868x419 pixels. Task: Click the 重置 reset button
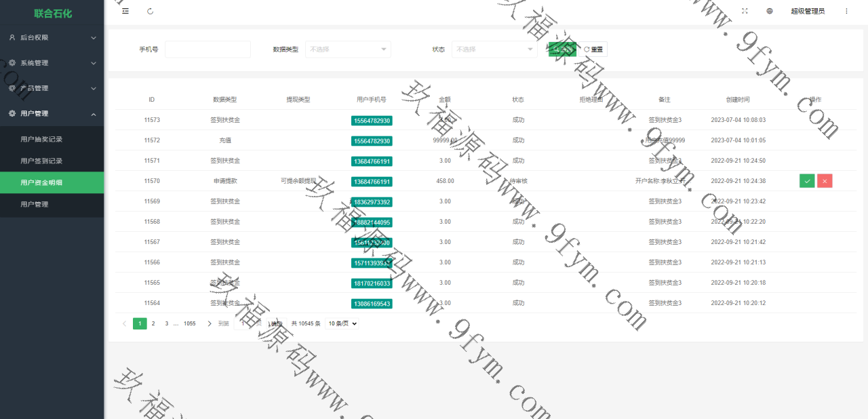(593, 49)
